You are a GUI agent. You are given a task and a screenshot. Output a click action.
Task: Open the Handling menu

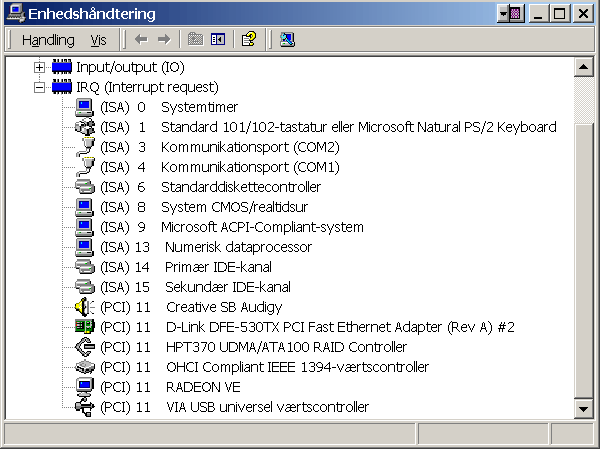point(48,40)
